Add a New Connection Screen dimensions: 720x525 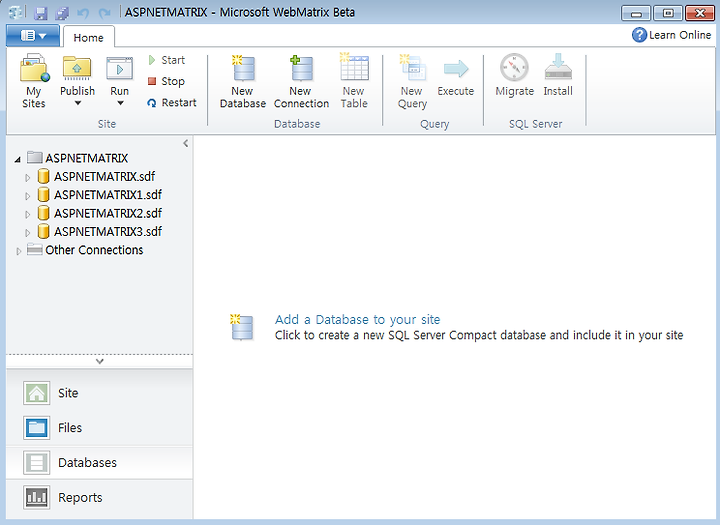pos(301,82)
